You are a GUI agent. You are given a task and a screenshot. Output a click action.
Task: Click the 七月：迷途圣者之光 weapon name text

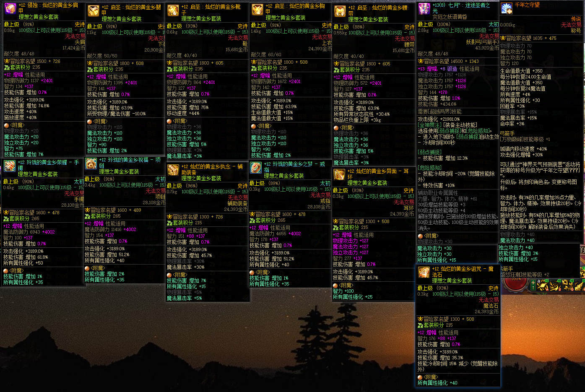[x=461, y=8]
